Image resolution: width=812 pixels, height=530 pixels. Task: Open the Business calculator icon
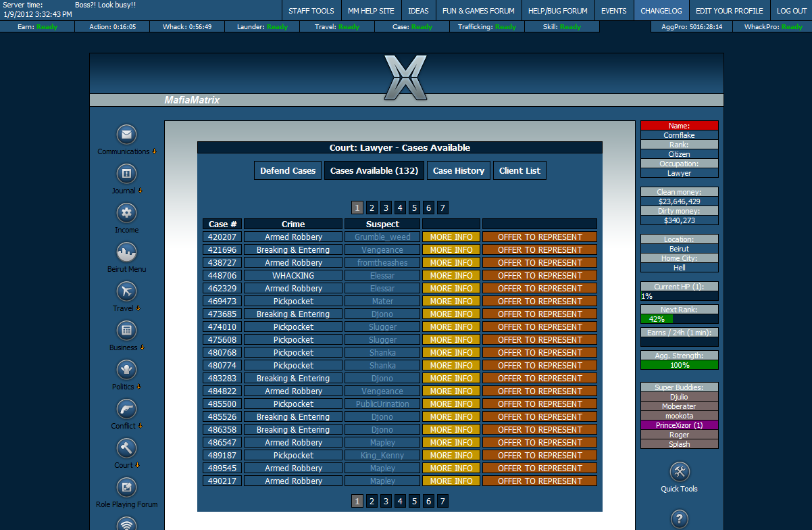click(126, 331)
